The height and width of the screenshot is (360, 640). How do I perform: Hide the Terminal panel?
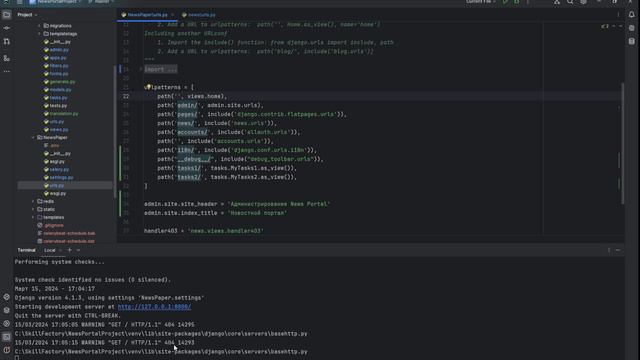[618, 250]
